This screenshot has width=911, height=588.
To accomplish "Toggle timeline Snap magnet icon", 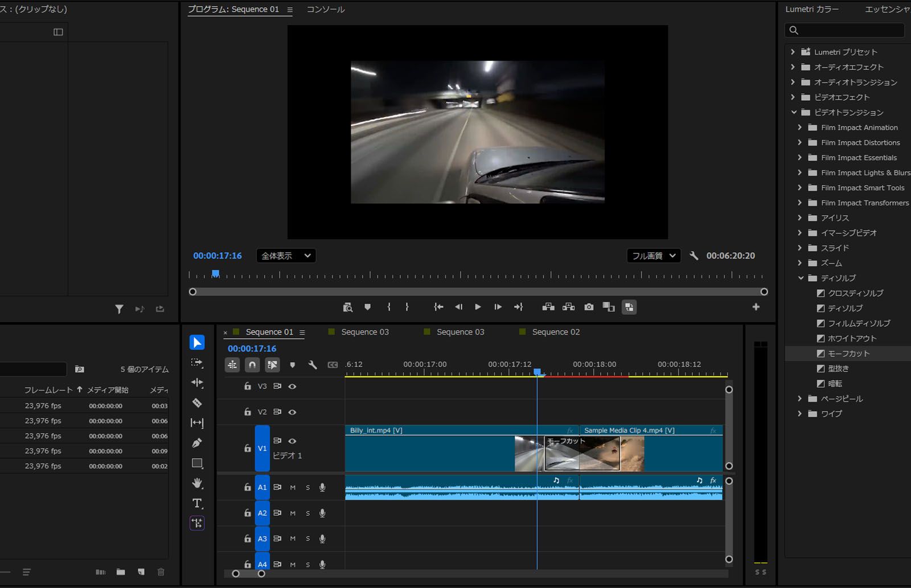I will 252,365.
